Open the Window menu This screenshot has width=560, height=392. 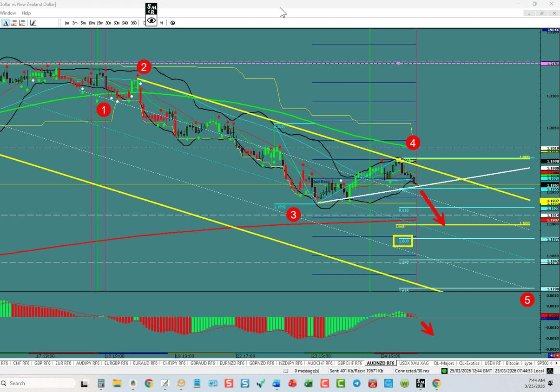click(8, 13)
